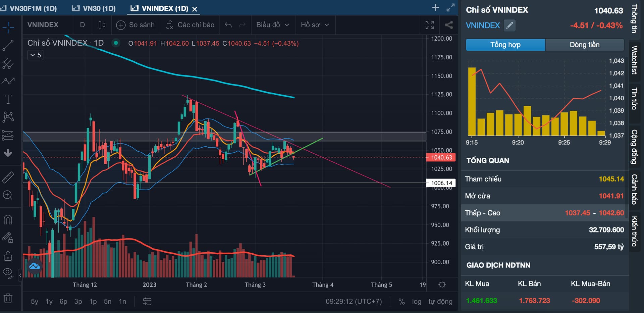Edit VNINDEX symbol with pencil icon

point(509,25)
